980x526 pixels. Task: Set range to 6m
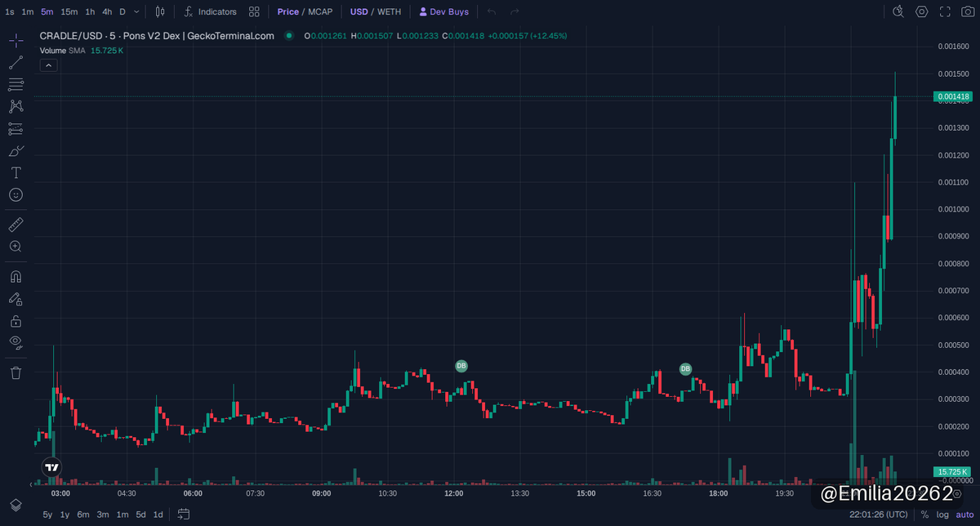click(83, 515)
